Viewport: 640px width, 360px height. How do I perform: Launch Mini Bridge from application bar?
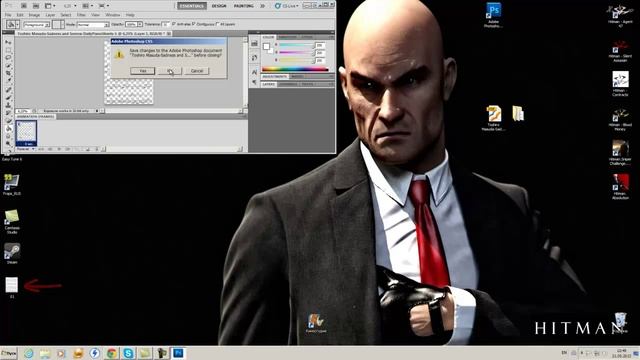point(36,6)
